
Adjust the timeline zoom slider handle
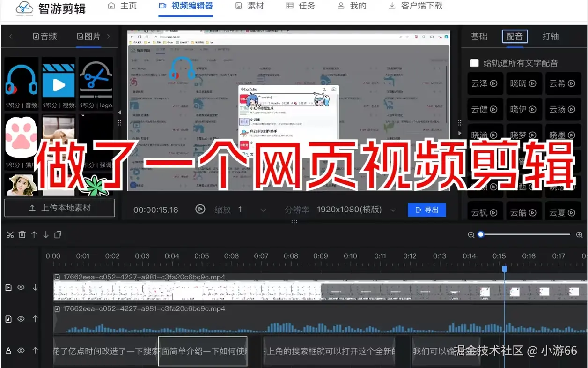point(481,234)
